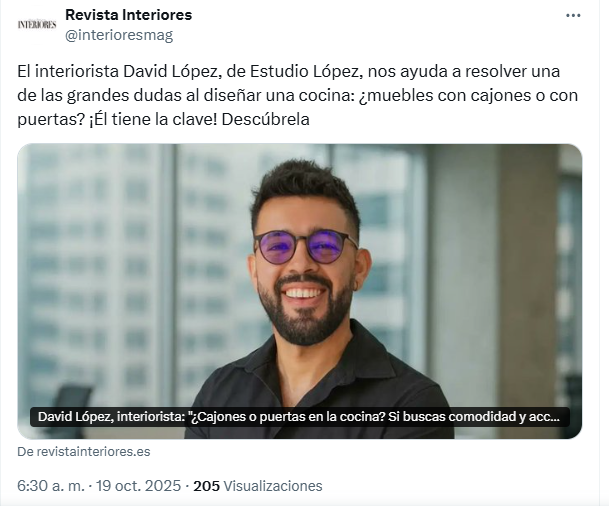Click the word Descúbrela in the tweet
Image resolution: width=609 pixels, height=506 pixels.
click(x=266, y=119)
